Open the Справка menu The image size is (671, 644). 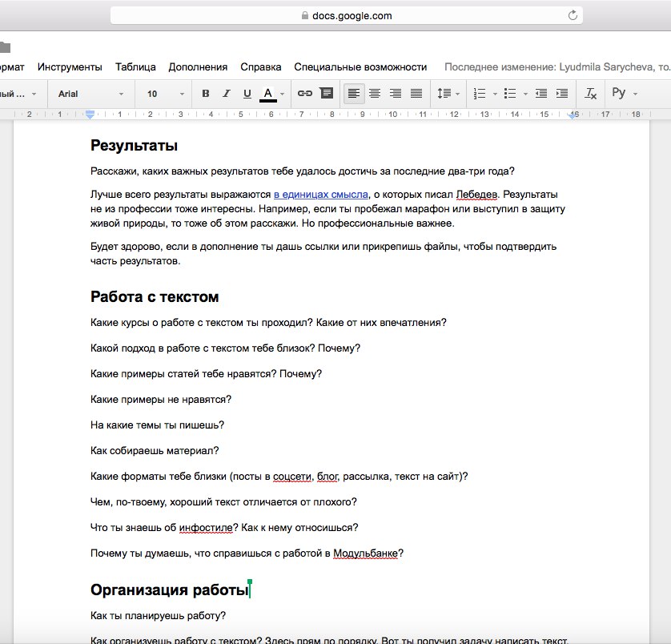[260, 66]
